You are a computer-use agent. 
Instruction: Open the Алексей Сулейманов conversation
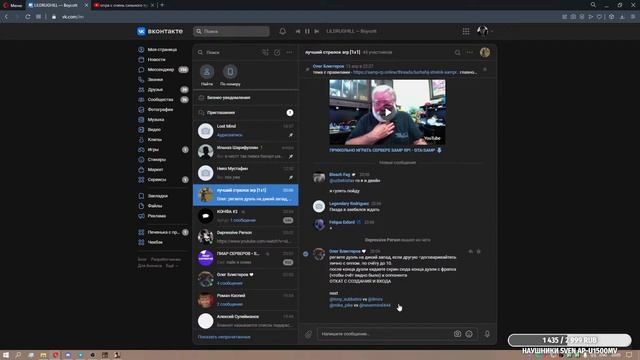point(246,321)
